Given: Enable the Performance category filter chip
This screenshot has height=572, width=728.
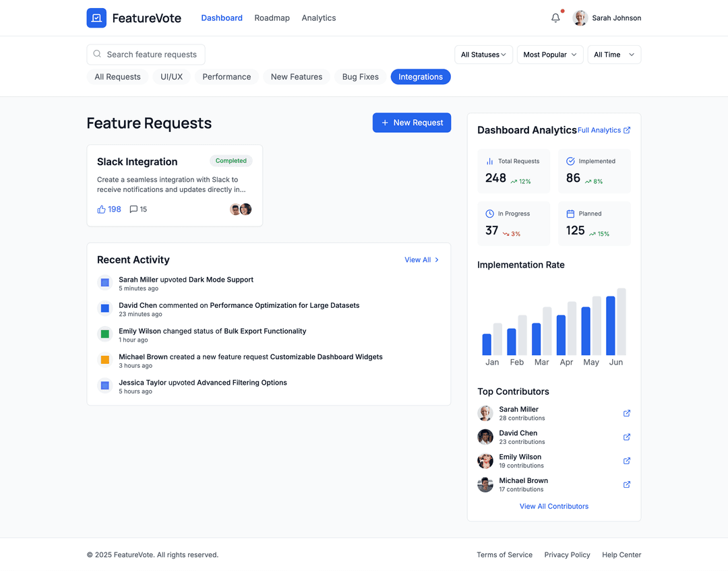Looking at the screenshot, I should [226, 77].
